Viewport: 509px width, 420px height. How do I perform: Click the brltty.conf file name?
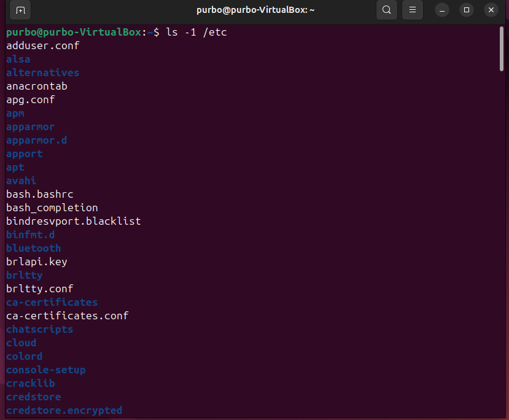coord(40,289)
